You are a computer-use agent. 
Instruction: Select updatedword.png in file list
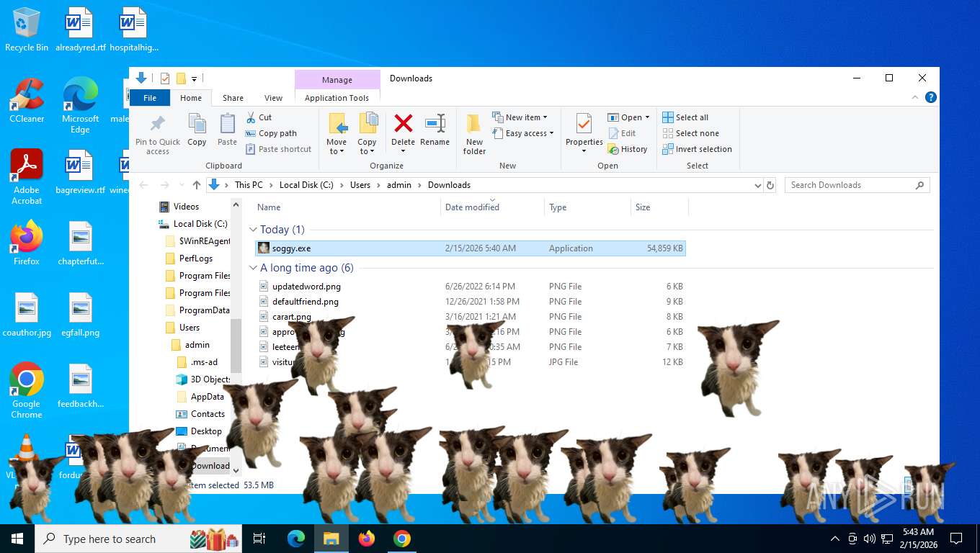click(x=306, y=287)
